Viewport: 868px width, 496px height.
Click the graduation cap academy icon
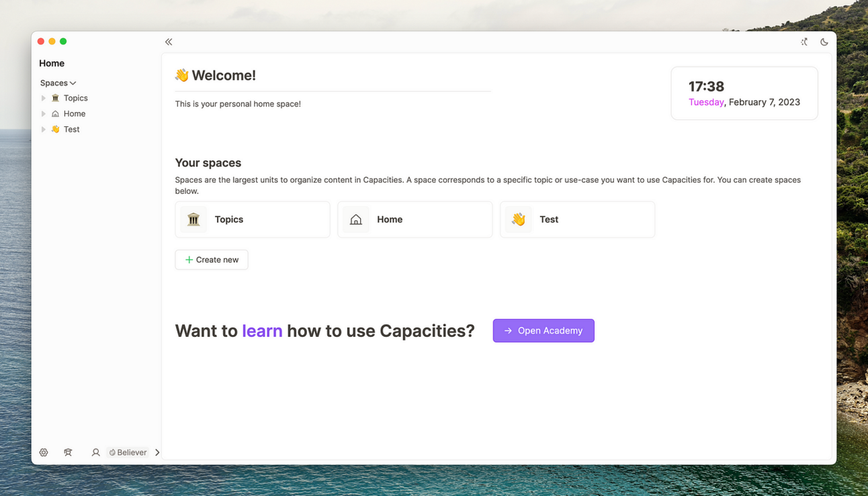click(x=68, y=452)
